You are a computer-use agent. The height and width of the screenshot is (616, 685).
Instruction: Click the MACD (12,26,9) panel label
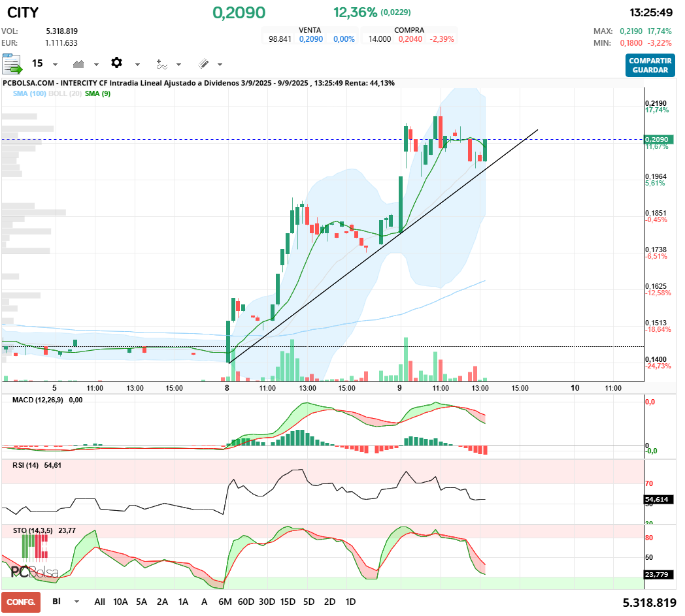point(37,400)
